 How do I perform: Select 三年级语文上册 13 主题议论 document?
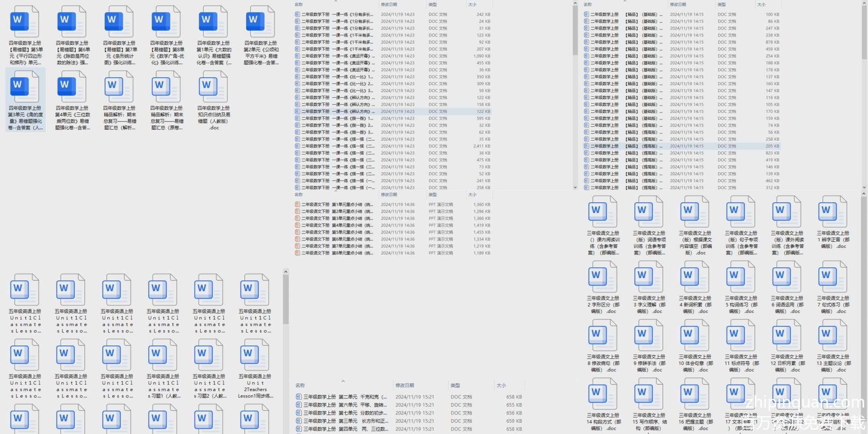[x=833, y=336]
